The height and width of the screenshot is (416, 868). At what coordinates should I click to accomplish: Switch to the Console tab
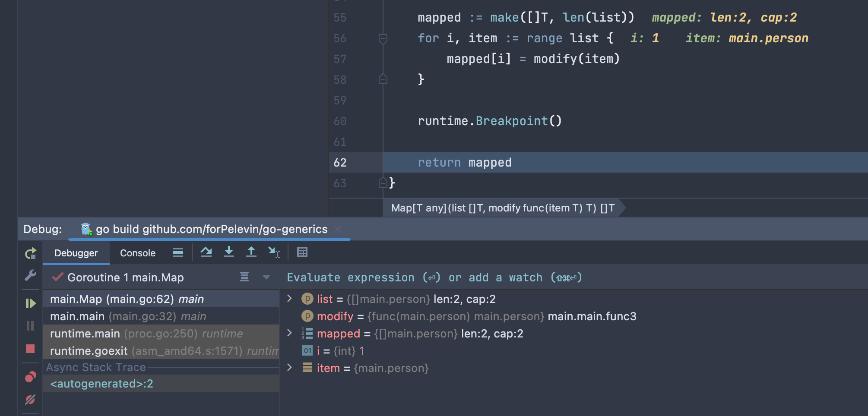[138, 253]
